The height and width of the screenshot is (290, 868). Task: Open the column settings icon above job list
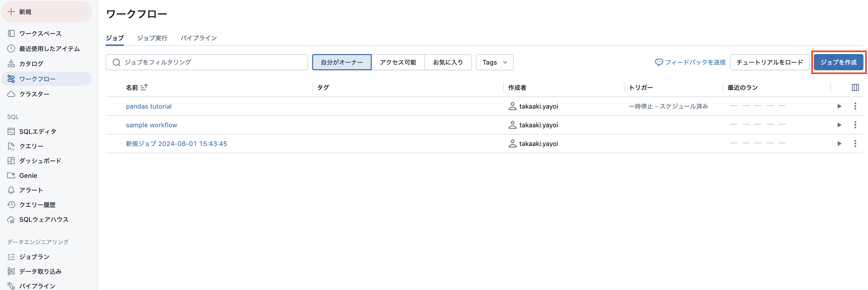pyautogui.click(x=855, y=87)
